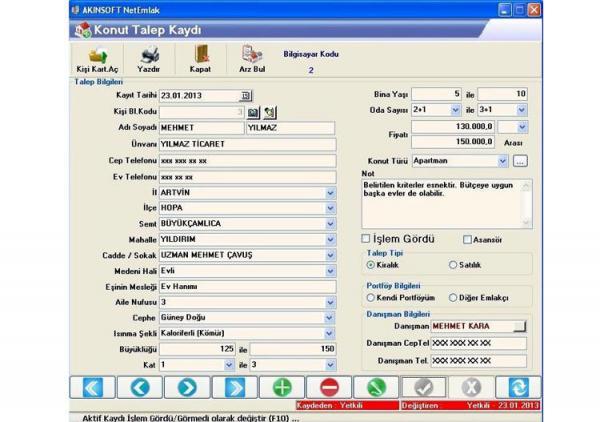Select the Kendi Portföyüm radio button
The height and width of the screenshot is (422, 600).
(370, 297)
